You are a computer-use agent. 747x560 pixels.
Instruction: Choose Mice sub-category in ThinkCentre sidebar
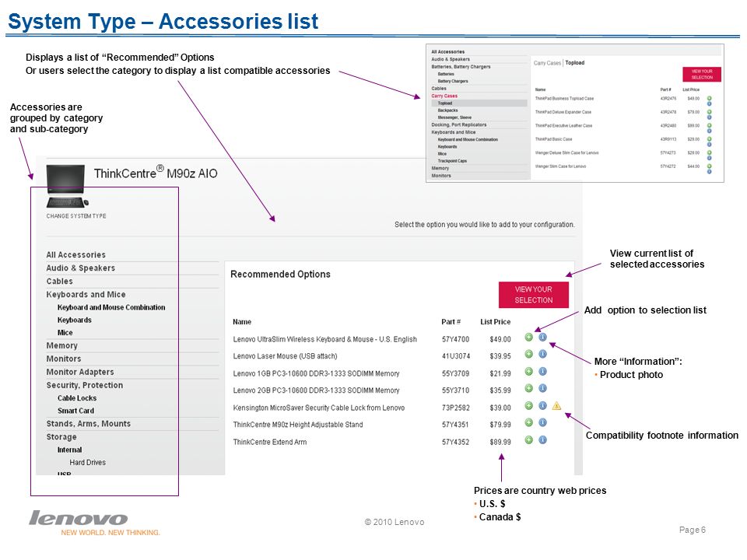pos(65,332)
